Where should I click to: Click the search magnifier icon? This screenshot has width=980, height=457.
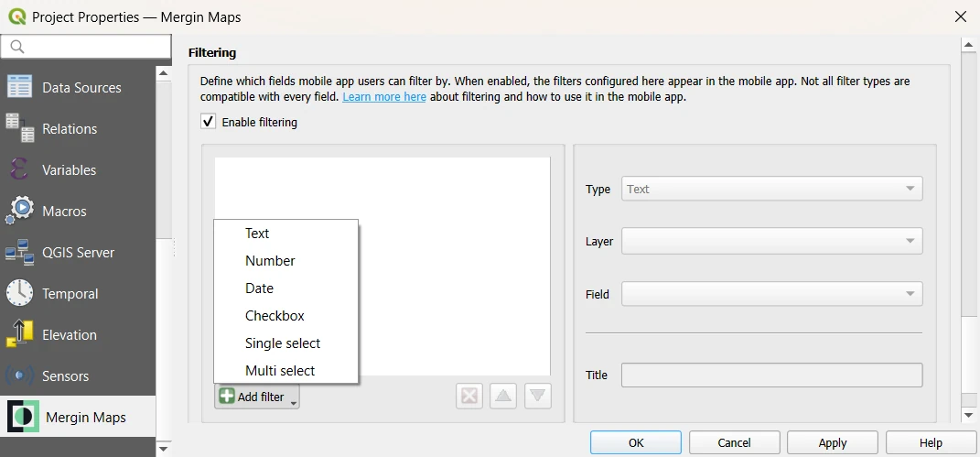tap(16, 47)
